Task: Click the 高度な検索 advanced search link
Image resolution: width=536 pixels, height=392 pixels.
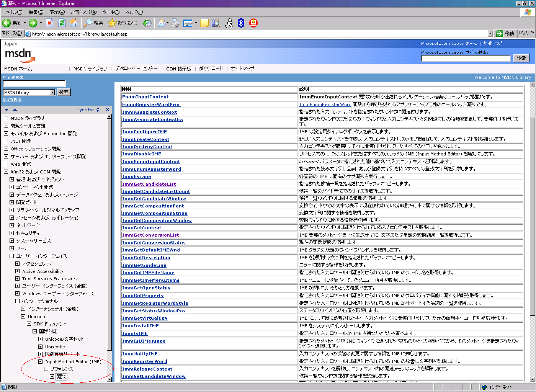Action: pyautogui.click(x=12, y=100)
